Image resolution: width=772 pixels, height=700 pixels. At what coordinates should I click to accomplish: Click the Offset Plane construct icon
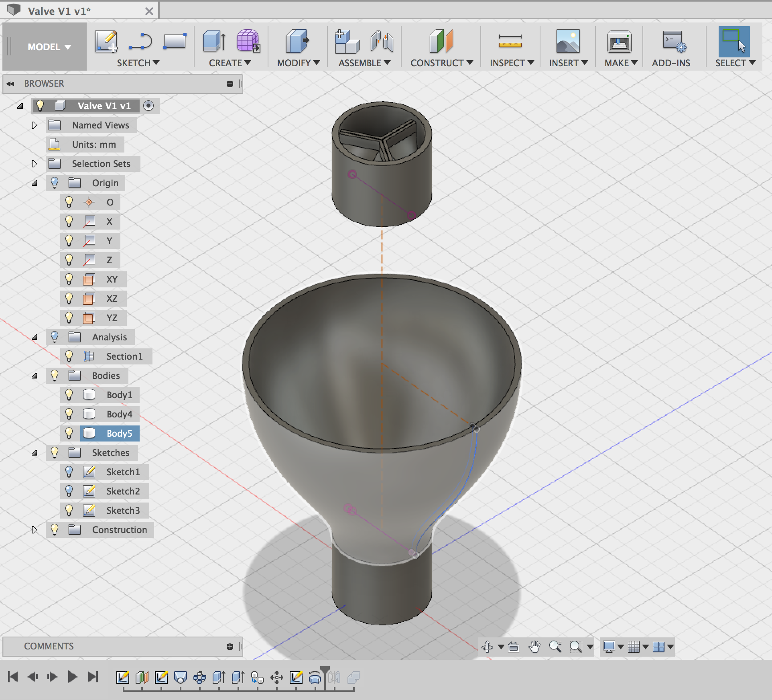pyautogui.click(x=441, y=41)
